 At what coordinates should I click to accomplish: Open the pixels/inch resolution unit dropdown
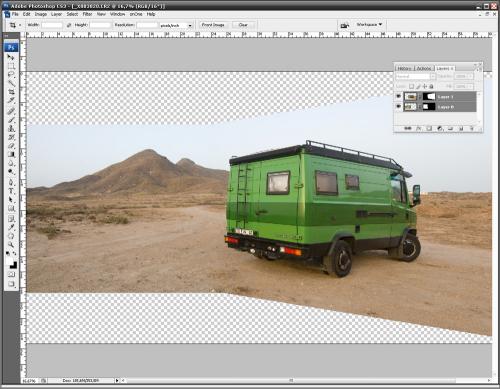(x=177, y=25)
